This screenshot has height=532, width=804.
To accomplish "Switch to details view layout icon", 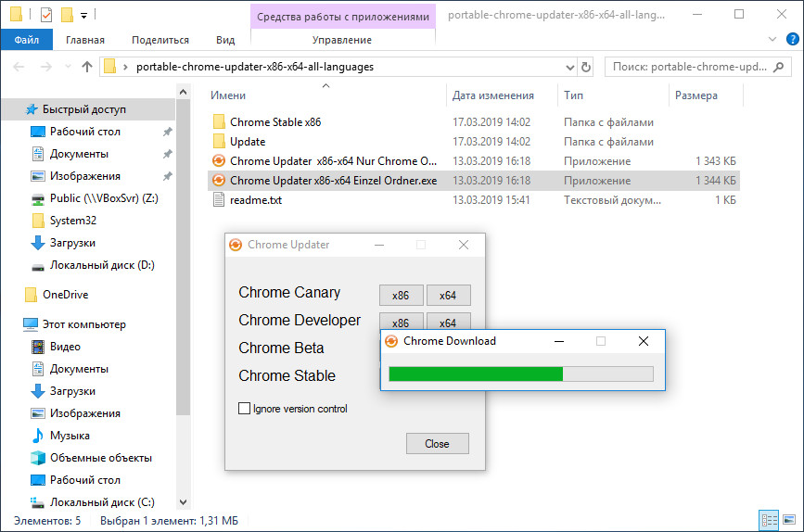I will coord(769,521).
